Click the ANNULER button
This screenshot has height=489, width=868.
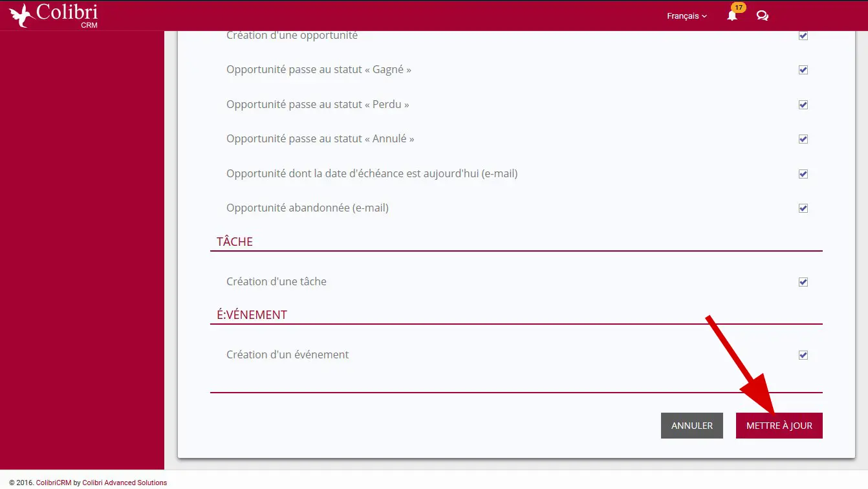pos(692,426)
